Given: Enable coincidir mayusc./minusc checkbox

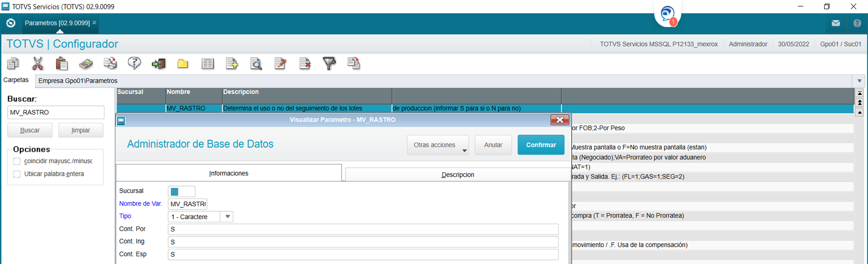Looking at the screenshot, I should tap(17, 161).
